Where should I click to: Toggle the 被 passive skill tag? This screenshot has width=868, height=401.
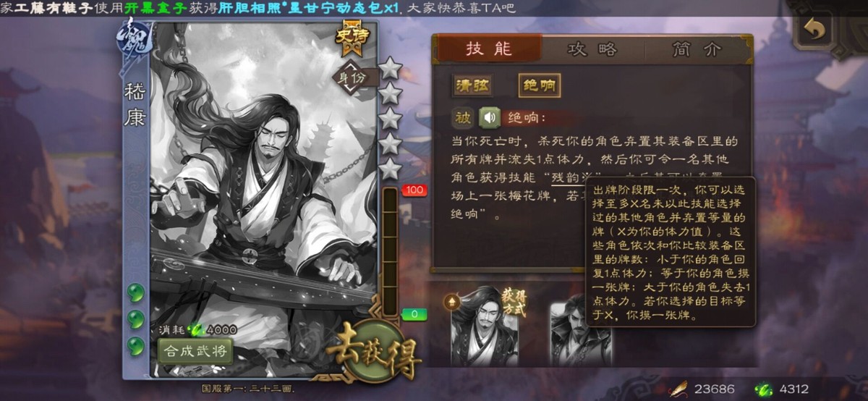[x=463, y=117]
